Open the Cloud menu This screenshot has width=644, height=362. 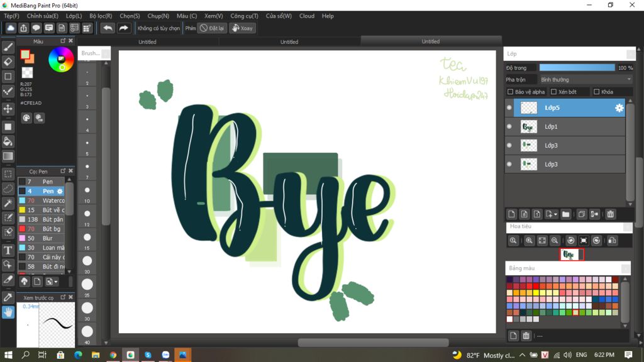click(x=307, y=16)
